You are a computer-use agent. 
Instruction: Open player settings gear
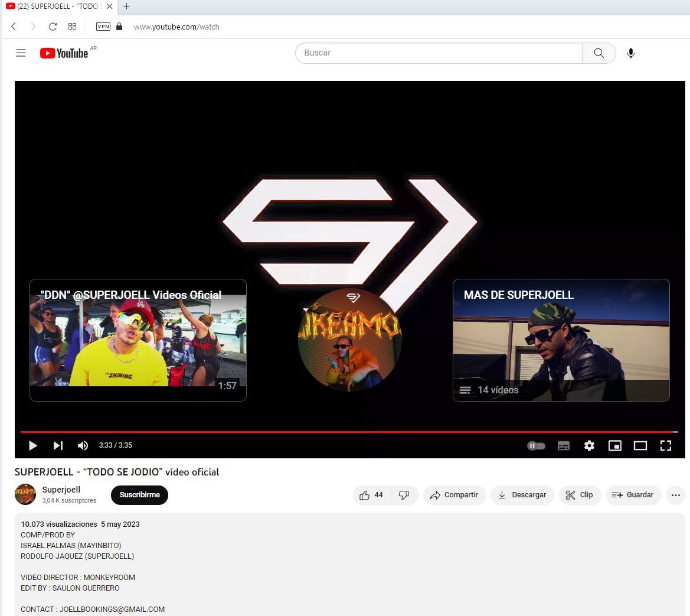coord(589,445)
